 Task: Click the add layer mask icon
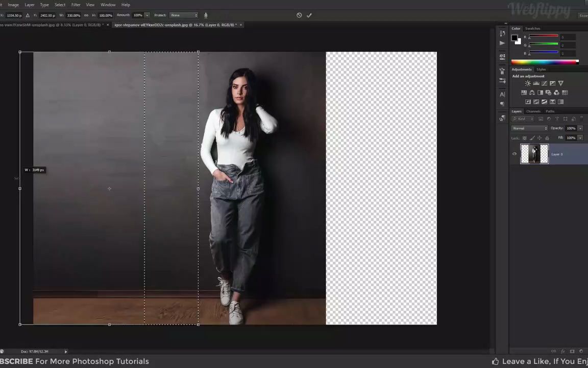[x=572, y=351]
